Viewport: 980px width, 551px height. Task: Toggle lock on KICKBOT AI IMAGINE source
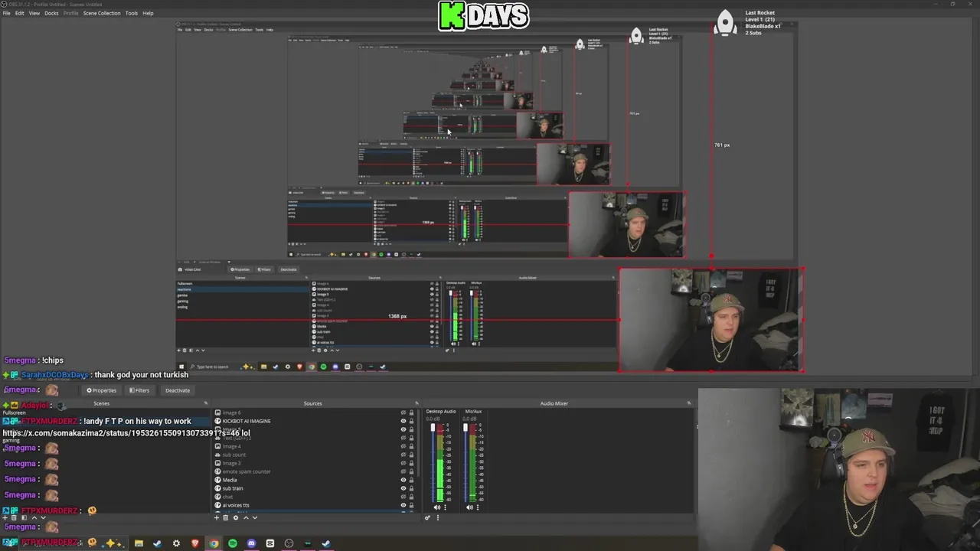[411, 421]
